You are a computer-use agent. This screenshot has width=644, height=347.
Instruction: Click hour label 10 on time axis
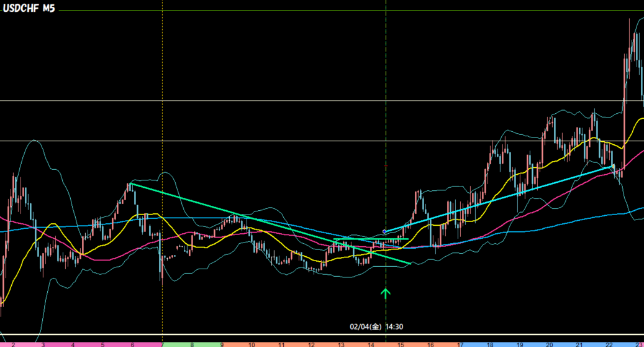pos(252,345)
